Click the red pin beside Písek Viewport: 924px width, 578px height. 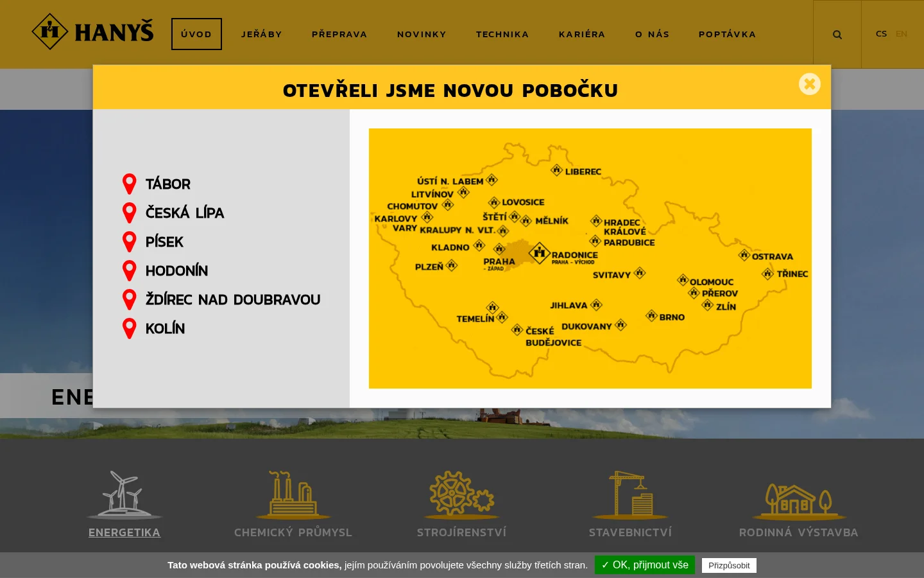click(130, 242)
